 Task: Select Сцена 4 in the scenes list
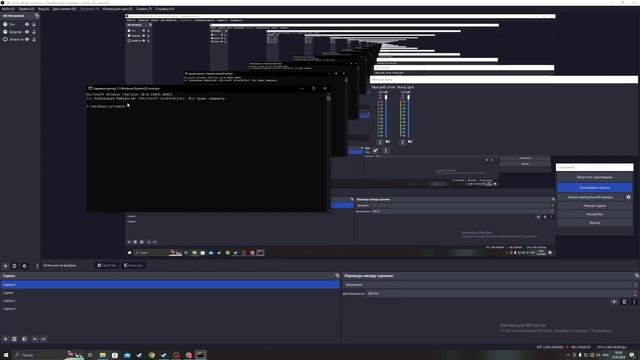pyautogui.click(x=170, y=284)
